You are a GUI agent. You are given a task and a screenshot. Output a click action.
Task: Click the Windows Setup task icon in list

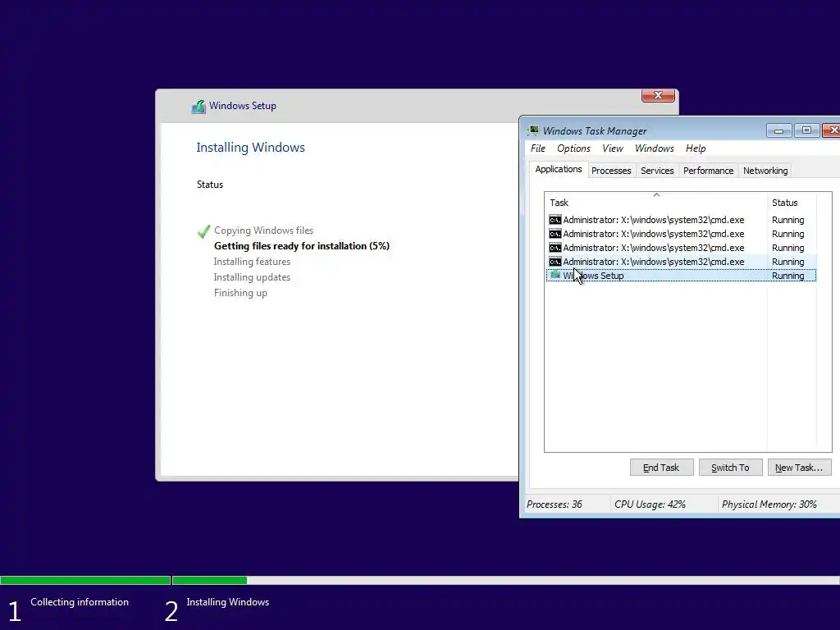[x=555, y=276]
